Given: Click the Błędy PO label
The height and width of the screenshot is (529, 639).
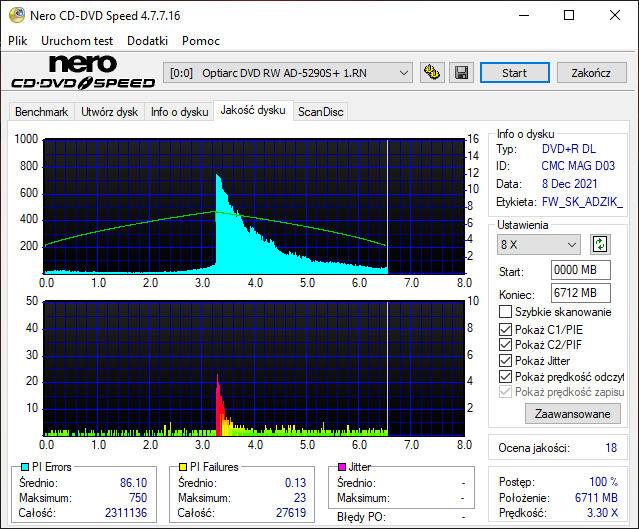Looking at the screenshot, I should click(361, 517).
